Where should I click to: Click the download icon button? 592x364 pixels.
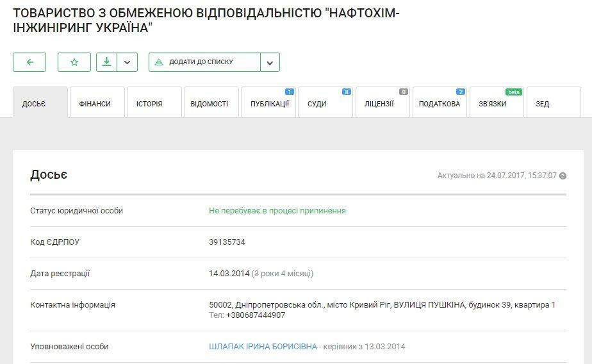[106, 62]
